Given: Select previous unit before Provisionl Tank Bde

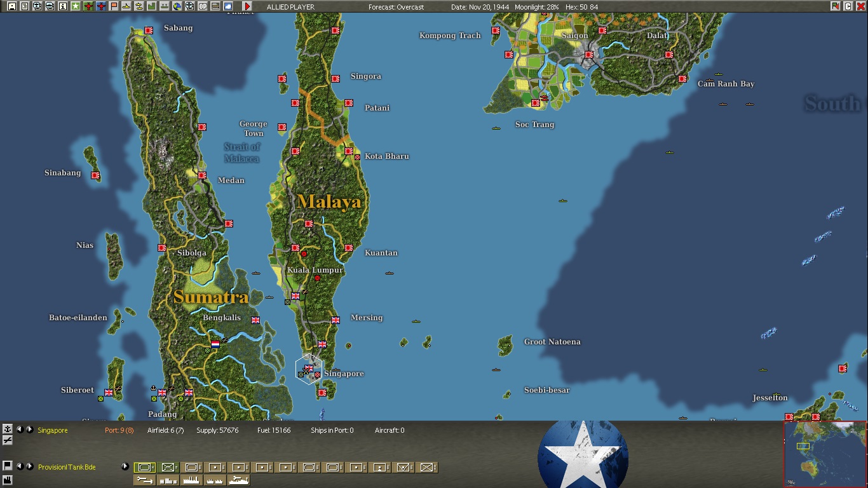Looking at the screenshot, I should pos(20,466).
